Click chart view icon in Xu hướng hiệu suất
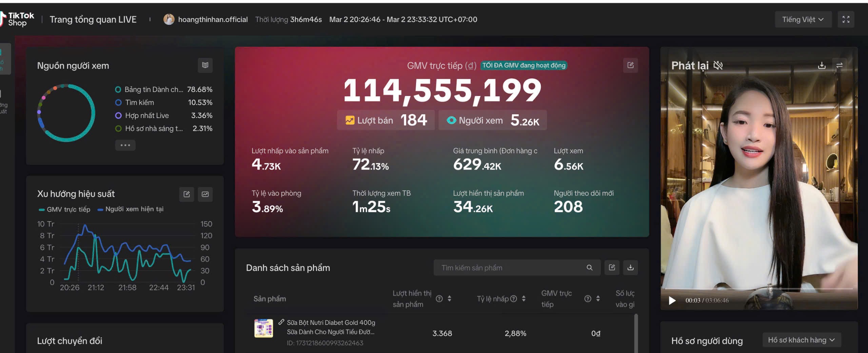The height and width of the screenshot is (353, 868). [x=205, y=194]
